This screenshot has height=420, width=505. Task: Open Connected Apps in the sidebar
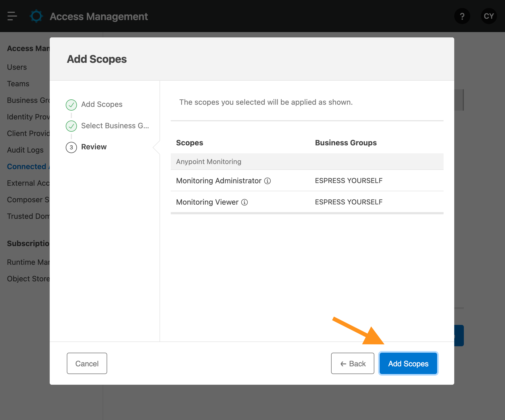click(28, 166)
